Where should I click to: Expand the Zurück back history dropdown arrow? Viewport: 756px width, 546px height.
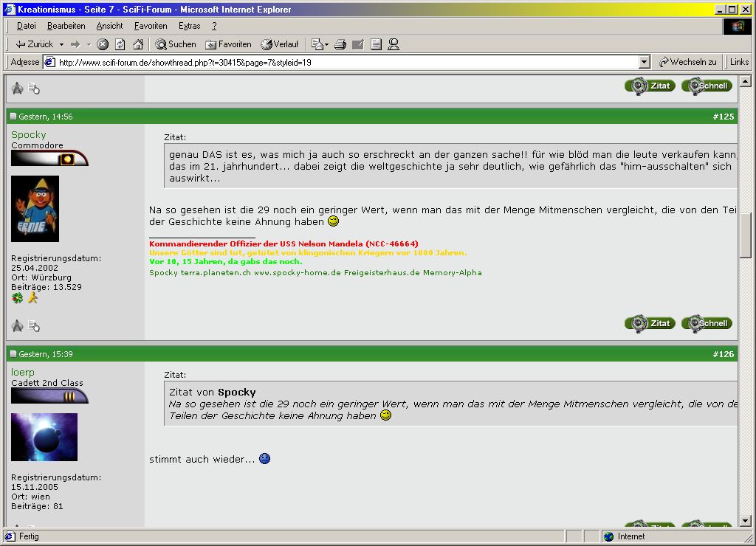pos(61,44)
